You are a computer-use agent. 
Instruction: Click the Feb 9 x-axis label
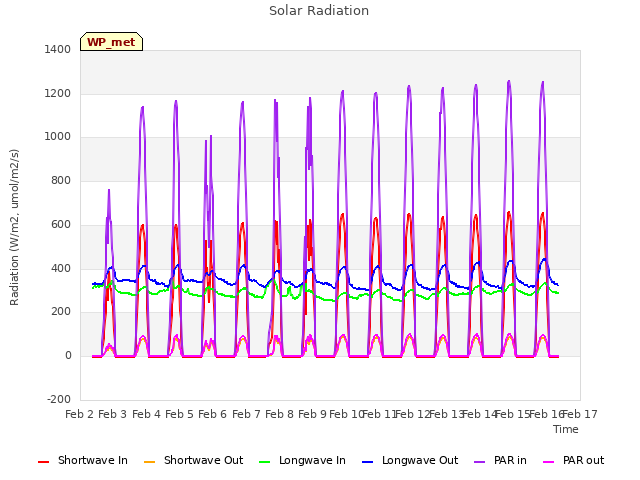pyautogui.click(x=312, y=414)
